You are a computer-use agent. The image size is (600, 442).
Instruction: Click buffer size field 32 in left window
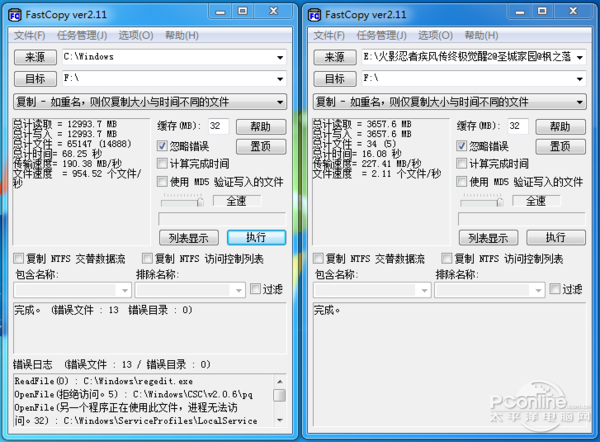tap(218, 126)
